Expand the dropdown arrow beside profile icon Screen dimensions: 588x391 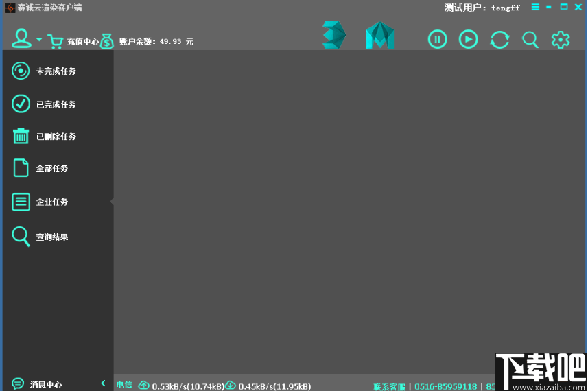[x=39, y=39]
